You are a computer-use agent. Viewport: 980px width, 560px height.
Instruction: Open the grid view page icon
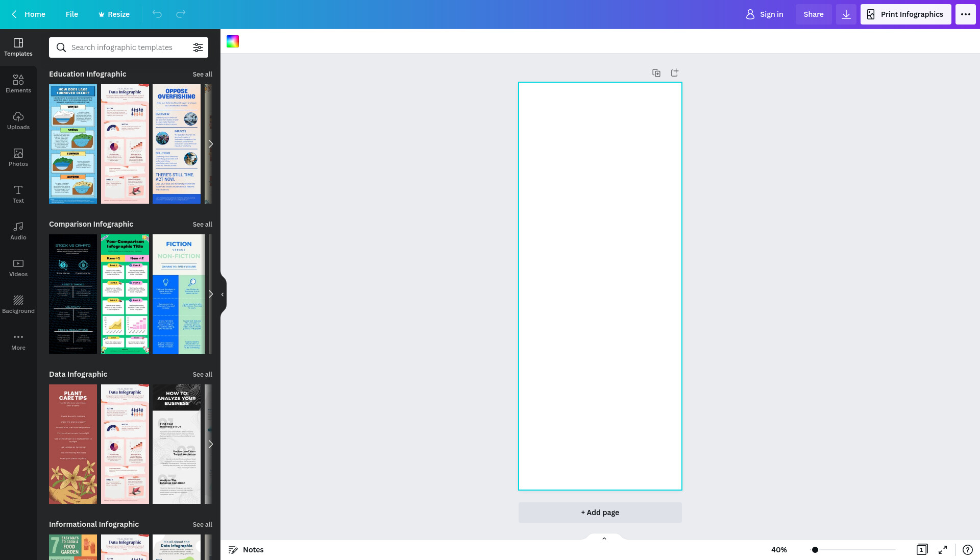pyautogui.click(x=922, y=550)
